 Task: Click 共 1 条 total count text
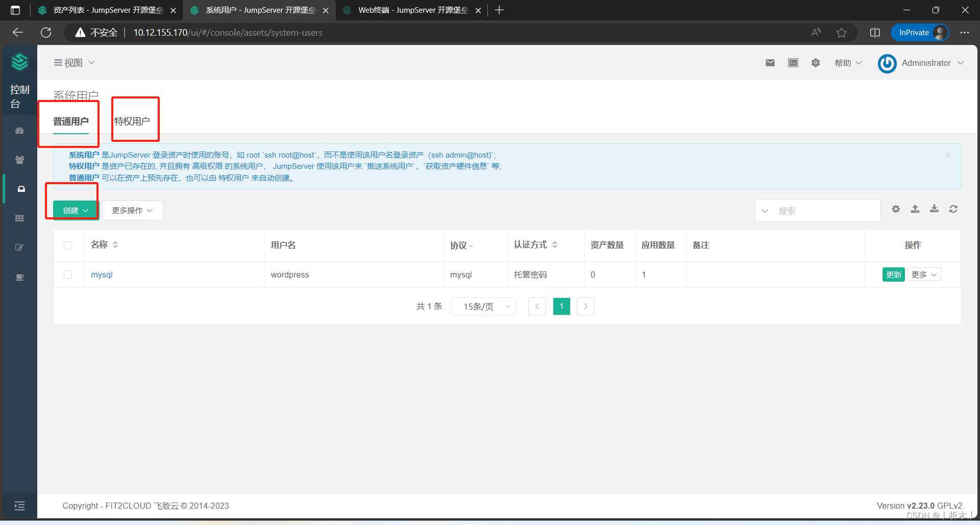(429, 306)
